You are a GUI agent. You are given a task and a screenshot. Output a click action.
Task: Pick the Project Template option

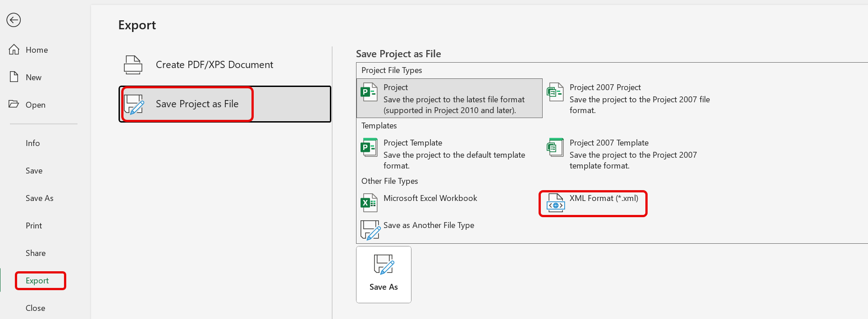tap(449, 154)
